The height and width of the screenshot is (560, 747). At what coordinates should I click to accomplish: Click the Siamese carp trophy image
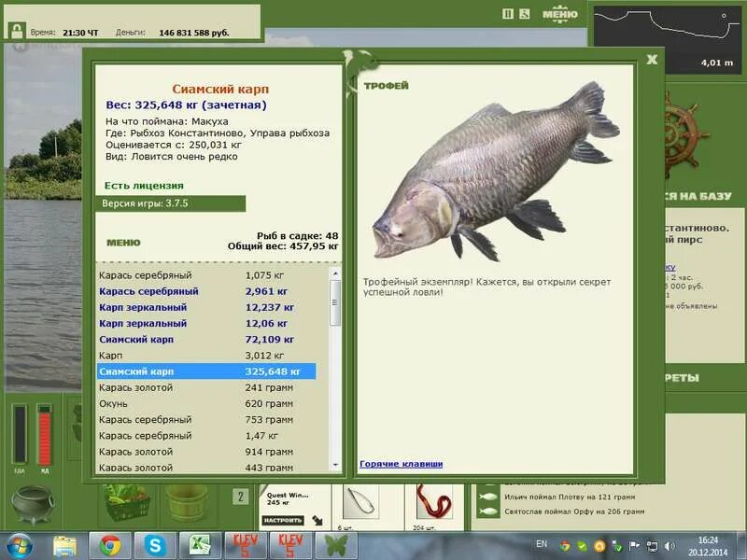(x=496, y=172)
